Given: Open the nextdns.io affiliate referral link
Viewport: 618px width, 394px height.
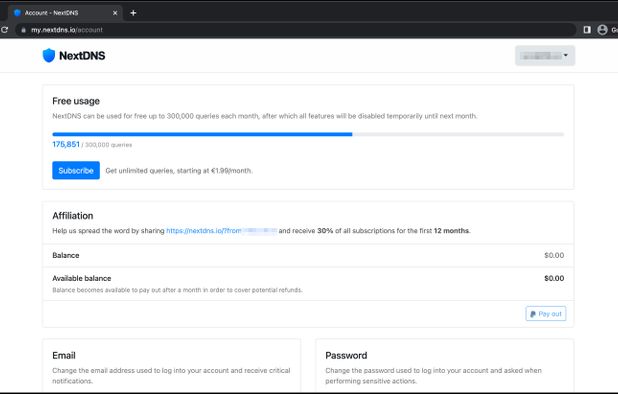Looking at the screenshot, I should pos(222,231).
